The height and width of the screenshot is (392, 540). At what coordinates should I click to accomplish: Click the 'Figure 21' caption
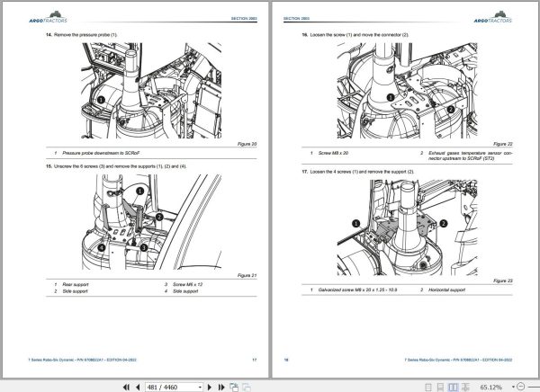(247, 275)
